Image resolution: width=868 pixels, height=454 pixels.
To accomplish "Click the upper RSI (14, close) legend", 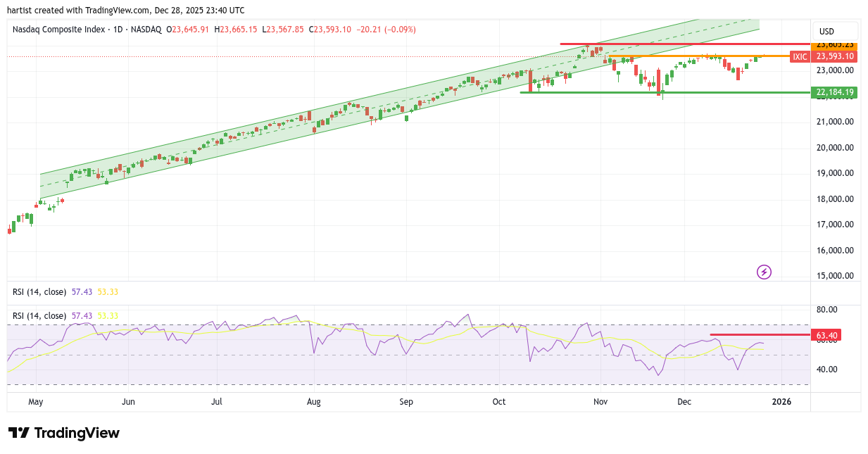I will click(x=39, y=291).
